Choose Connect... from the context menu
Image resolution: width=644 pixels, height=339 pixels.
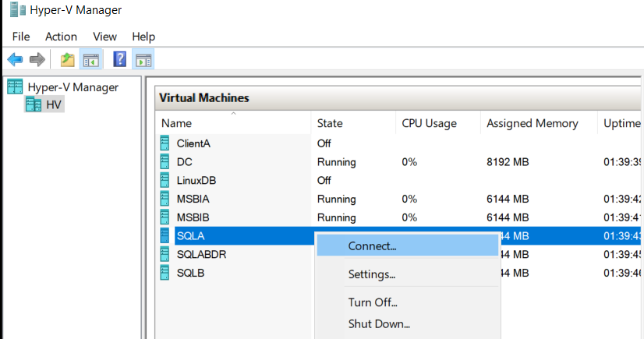point(408,245)
